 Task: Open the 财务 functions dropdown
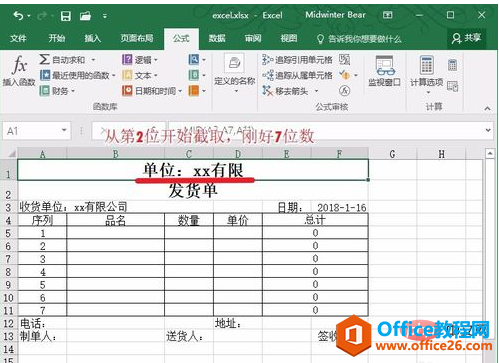[x=57, y=91]
